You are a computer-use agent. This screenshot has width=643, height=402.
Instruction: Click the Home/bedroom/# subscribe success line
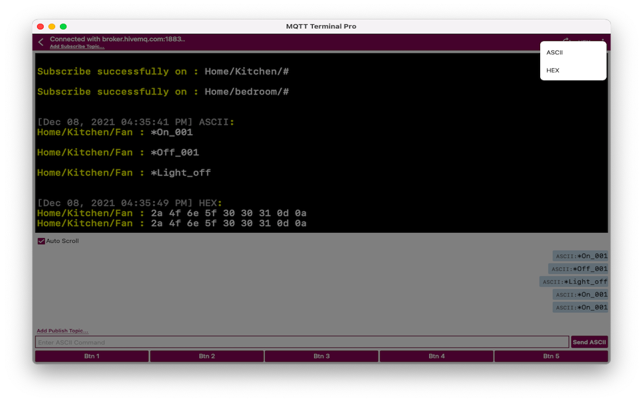163,91
